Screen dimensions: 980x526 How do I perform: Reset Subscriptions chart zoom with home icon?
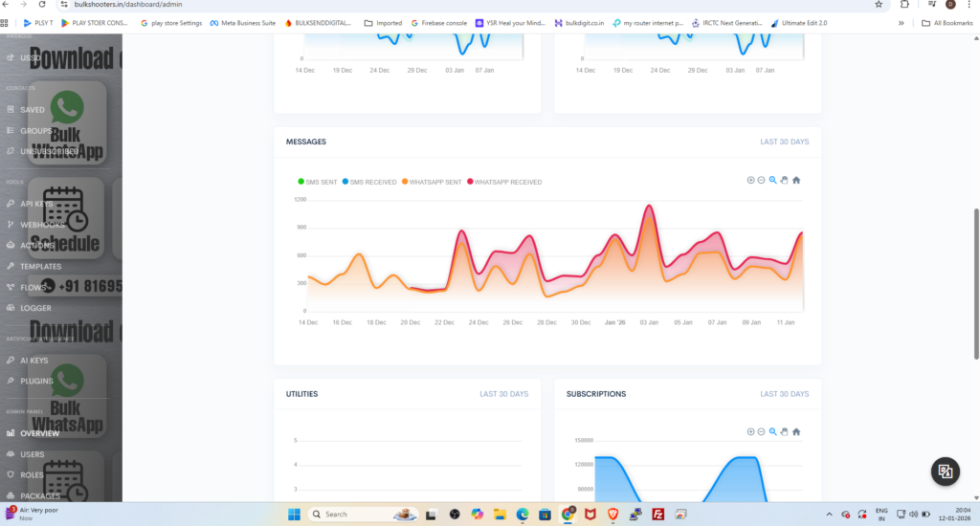[796, 432]
